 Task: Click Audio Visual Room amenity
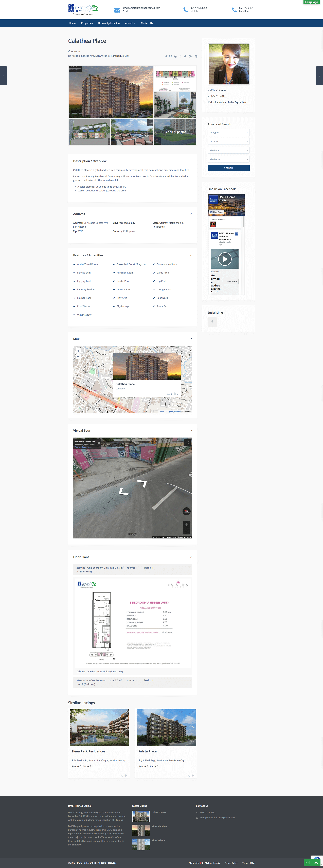point(87,264)
